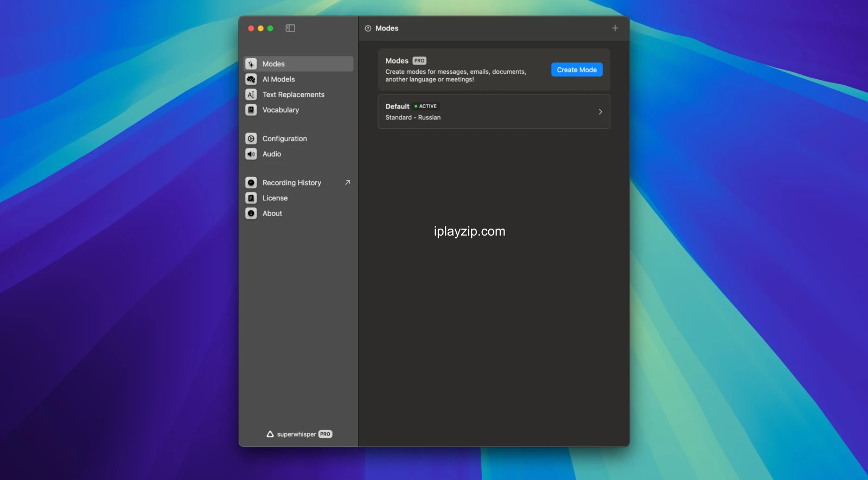Open AI Models section

pyautogui.click(x=279, y=79)
